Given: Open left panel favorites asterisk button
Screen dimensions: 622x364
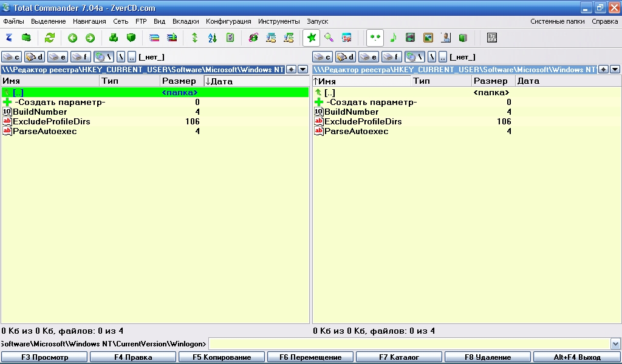Looking at the screenshot, I should click(x=291, y=69).
